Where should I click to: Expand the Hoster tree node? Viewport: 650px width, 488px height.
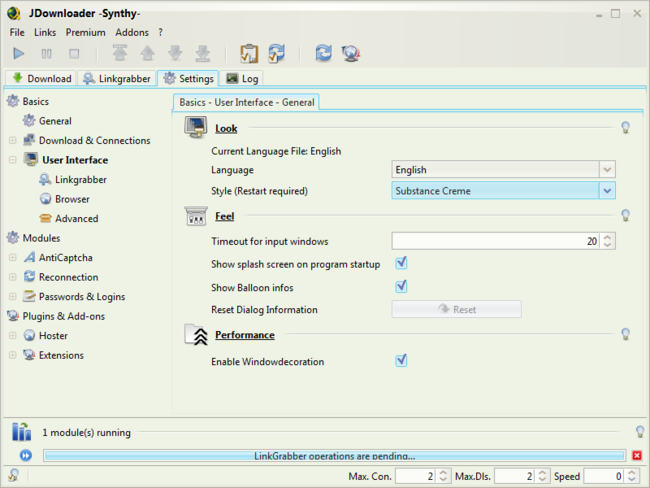point(12,335)
